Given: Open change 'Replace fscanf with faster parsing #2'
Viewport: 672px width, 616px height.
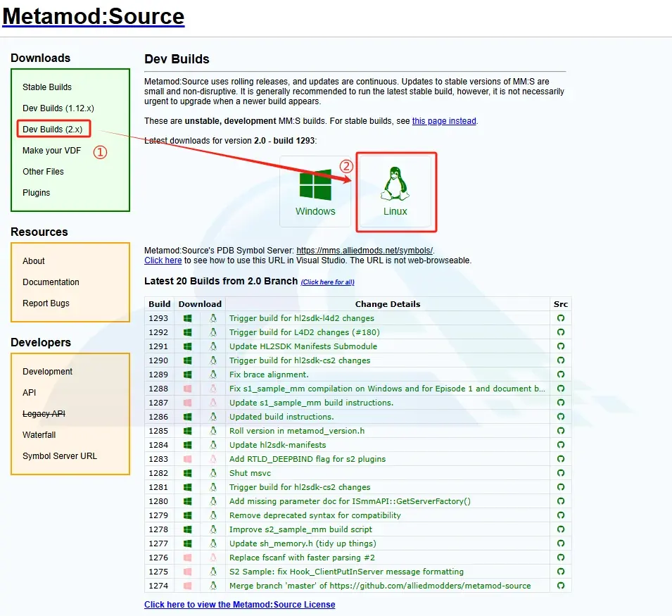Looking at the screenshot, I should point(302,558).
